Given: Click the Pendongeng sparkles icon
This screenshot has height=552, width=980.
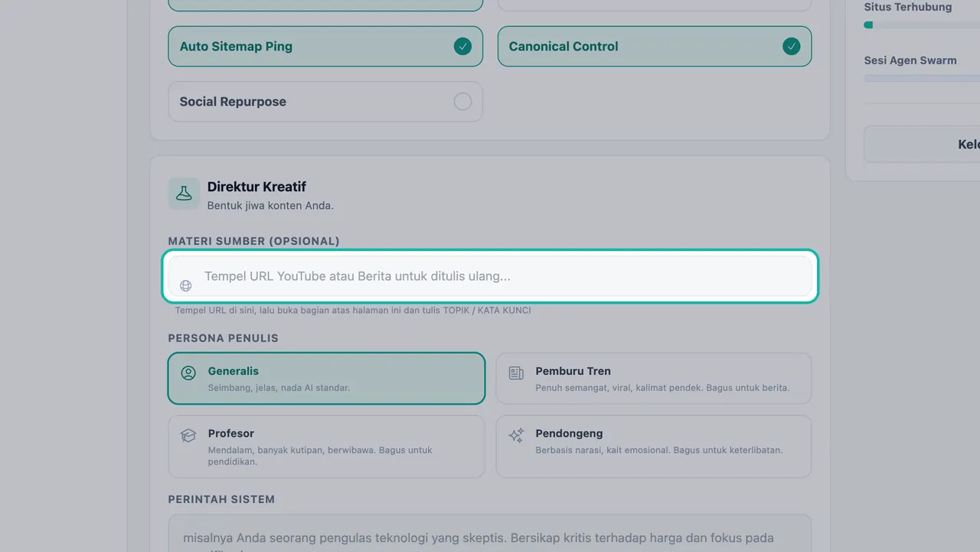Looking at the screenshot, I should click(x=517, y=436).
